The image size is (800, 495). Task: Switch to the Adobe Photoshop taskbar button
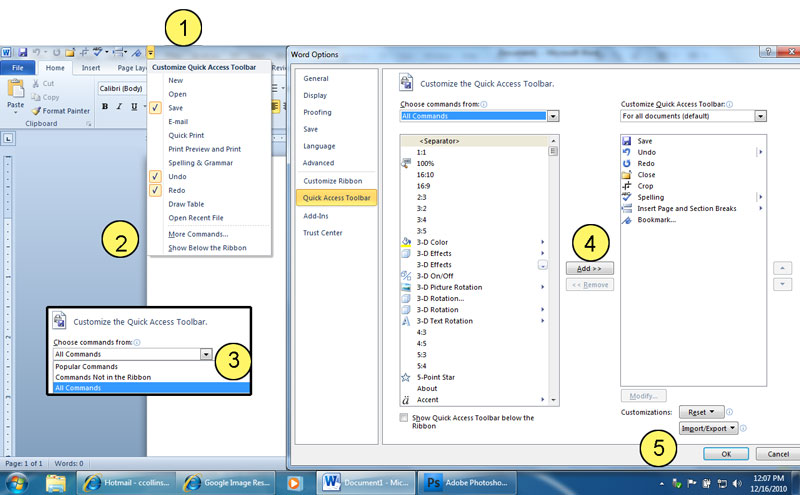point(467,483)
